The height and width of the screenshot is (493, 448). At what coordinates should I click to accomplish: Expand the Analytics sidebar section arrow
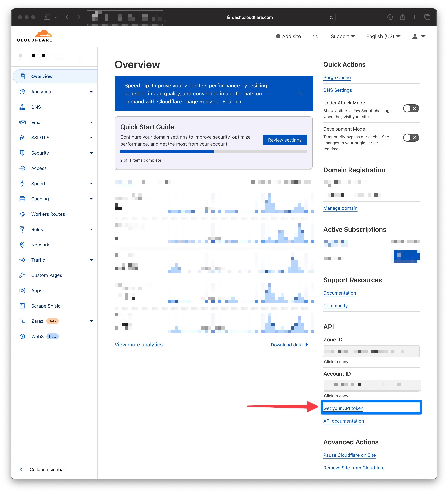coord(91,92)
